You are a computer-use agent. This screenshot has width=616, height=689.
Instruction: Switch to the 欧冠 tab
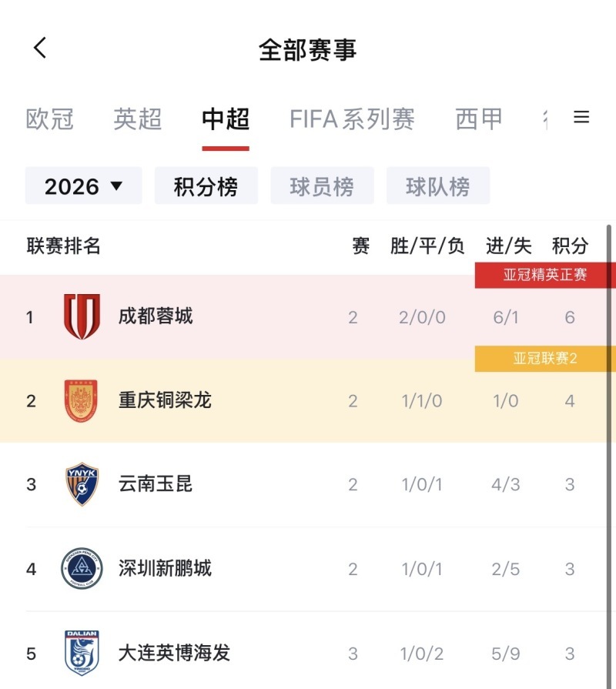point(50,119)
